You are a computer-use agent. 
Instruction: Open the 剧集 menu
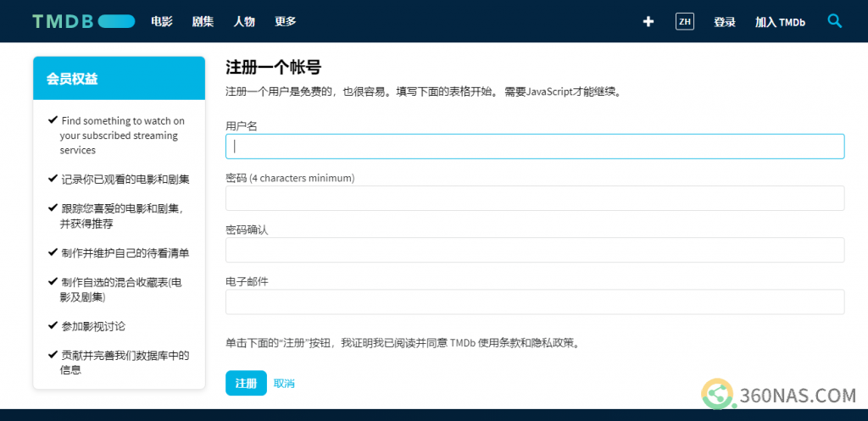pos(203,21)
